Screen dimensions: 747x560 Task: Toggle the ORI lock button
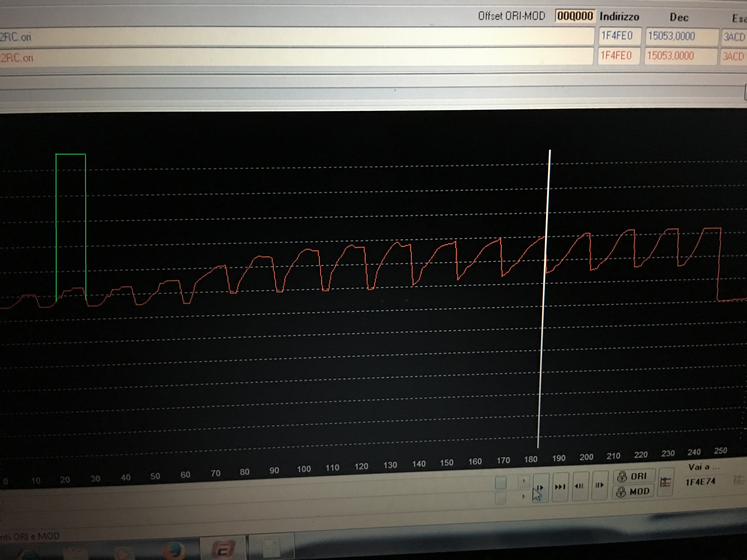tap(634, 476)
